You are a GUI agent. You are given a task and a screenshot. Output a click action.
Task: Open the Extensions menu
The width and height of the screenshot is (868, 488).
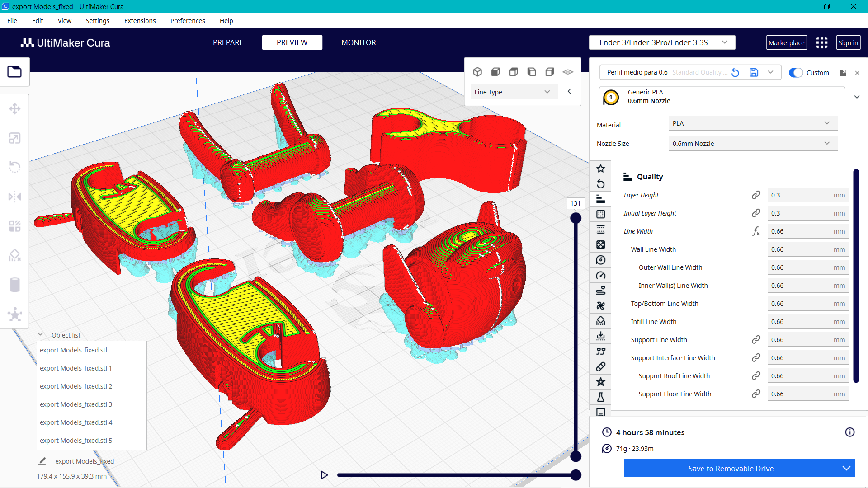(140, 21)
